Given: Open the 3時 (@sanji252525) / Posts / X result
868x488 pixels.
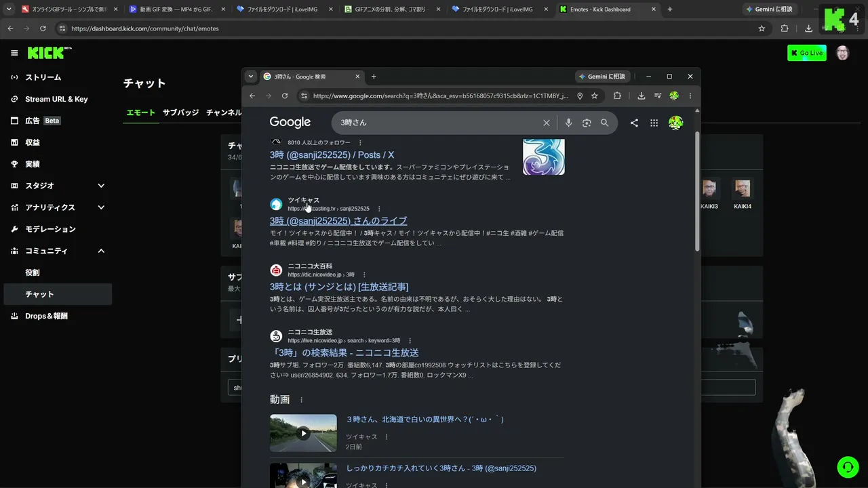Looking at the screenshot, I should 332,155.
